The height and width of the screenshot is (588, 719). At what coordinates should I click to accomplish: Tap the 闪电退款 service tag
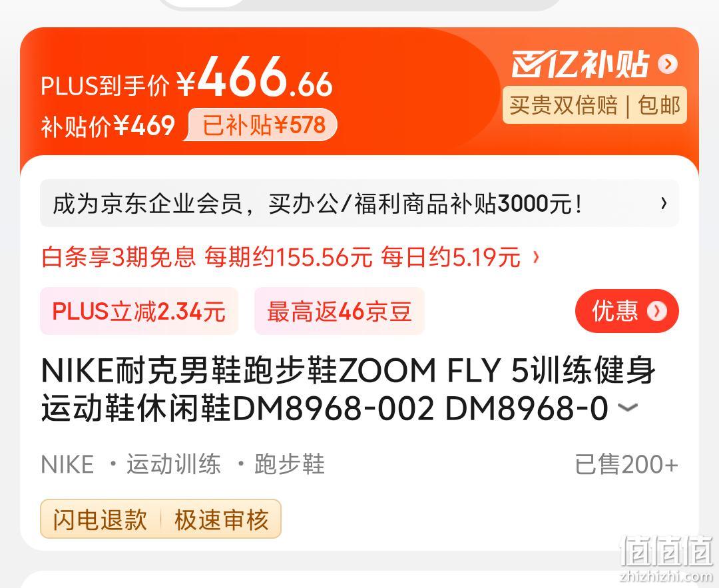tap(100, 519)
